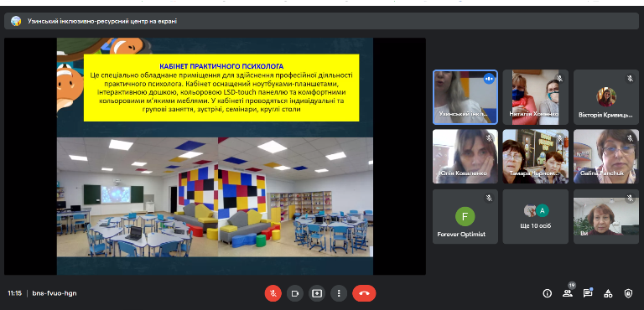The height and width of the screenshot is (310, 644).
Task: Select the Forever Optimist participant tile
Action: pos(465,216)
